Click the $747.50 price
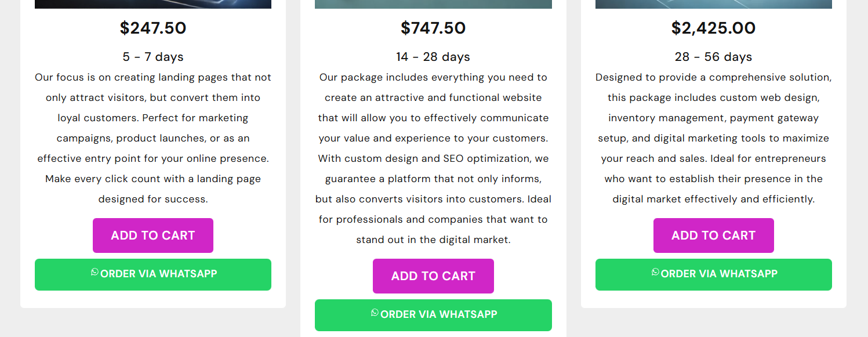Screen dimensions: 868x337 (x=433, y=28)
